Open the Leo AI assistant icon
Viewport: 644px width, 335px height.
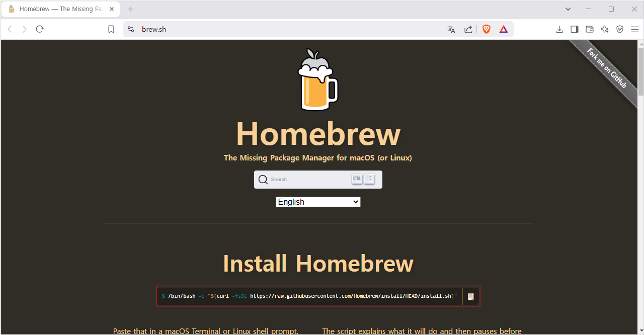(605, 29)
